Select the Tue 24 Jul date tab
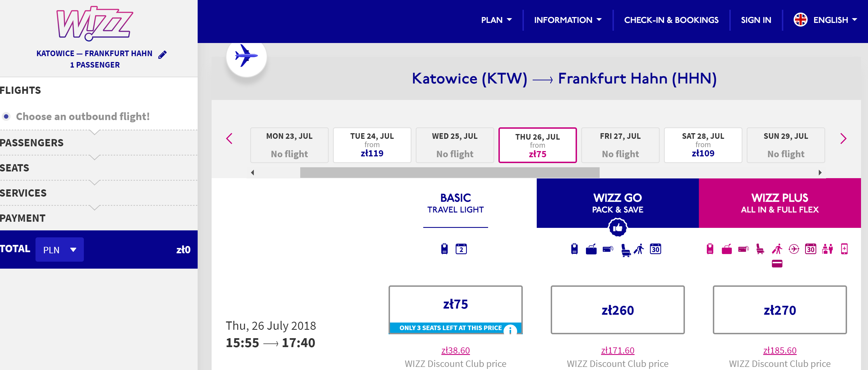The width and height of the screenshot is (868, 370). (372, 145)
